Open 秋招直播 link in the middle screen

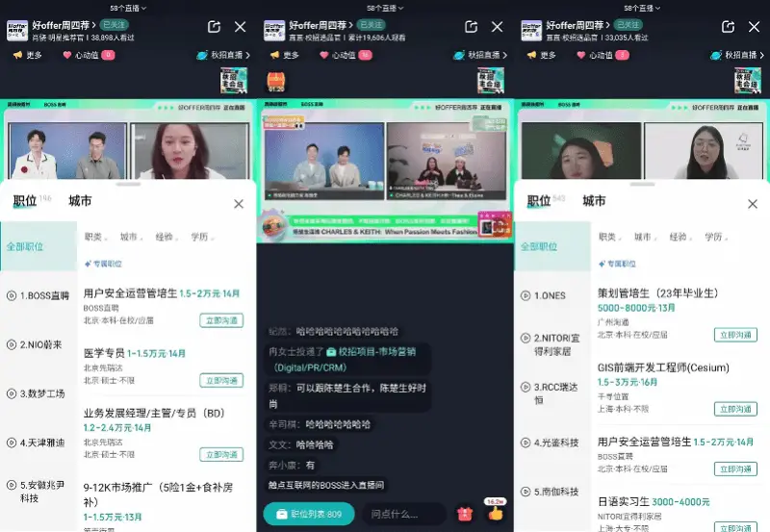point(480,55)
